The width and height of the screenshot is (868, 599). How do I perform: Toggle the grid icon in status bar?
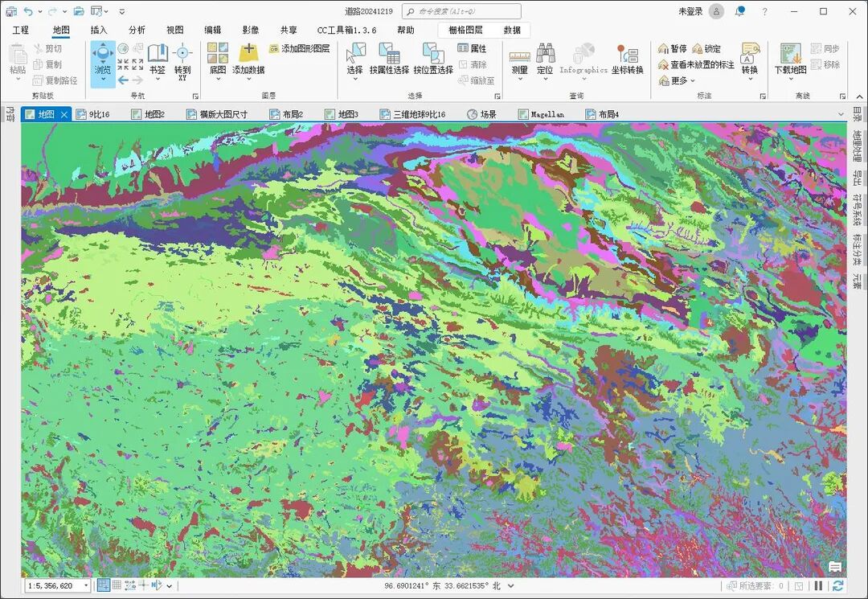coord(117,585)
